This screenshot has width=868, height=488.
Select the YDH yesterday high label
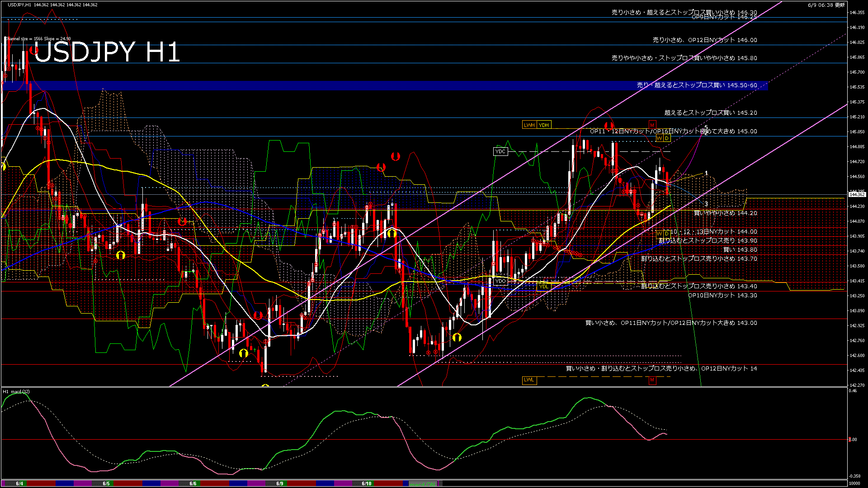coord(544,125)
